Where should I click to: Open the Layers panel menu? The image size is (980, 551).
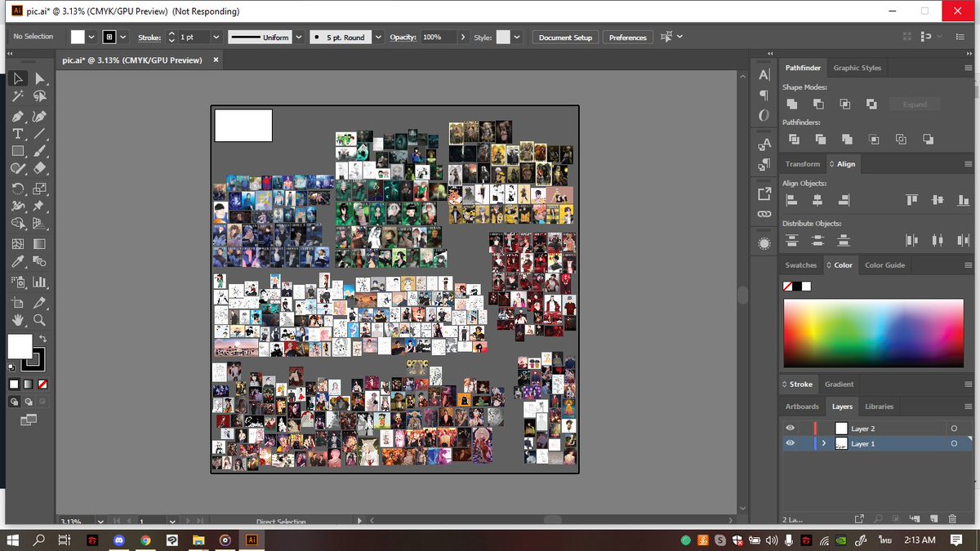967,407
